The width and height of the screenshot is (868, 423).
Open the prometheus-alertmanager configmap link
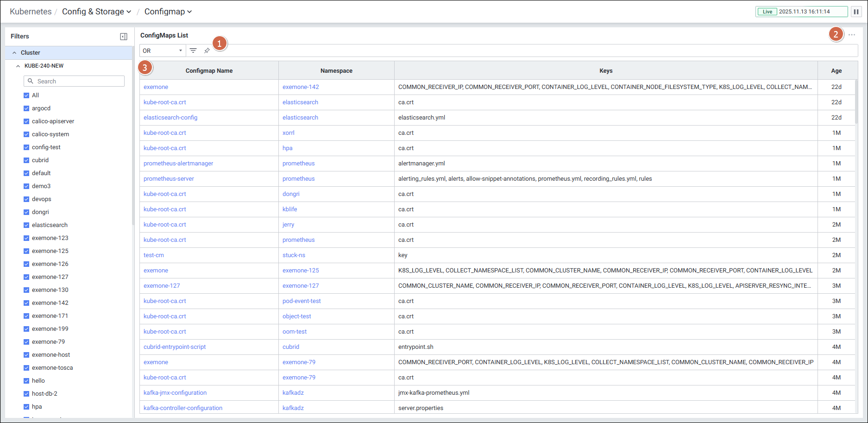coord(178,164)
